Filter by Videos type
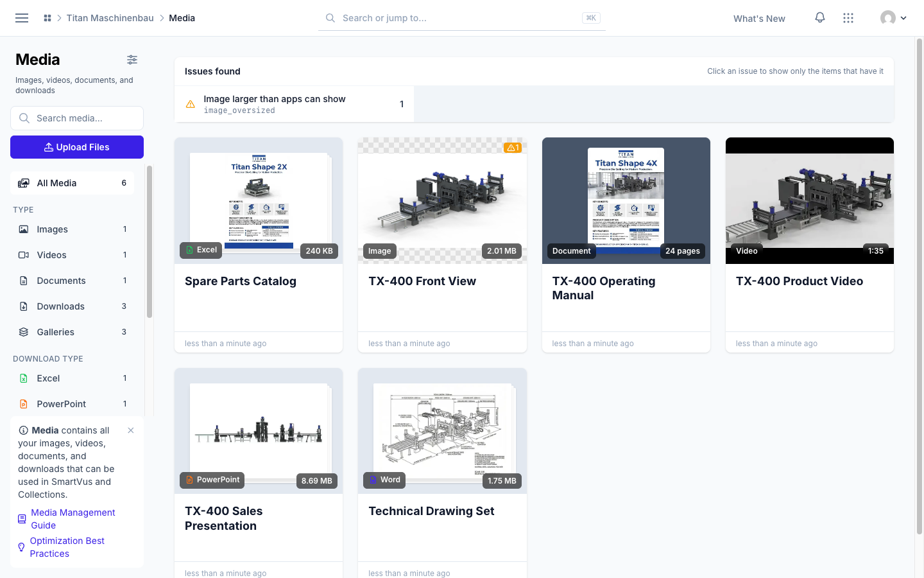This screenshot has width=924, height=578. (x=73, y=255)
